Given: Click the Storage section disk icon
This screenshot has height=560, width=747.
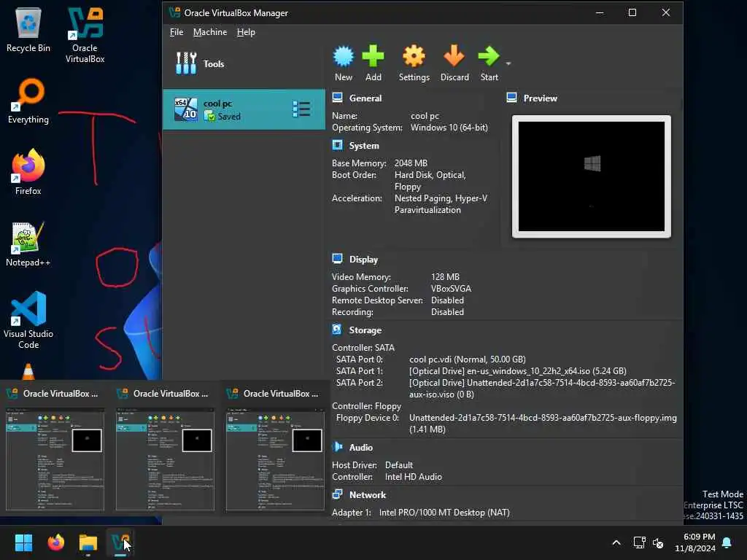Looking at the screenshot, I should (337, 329).
